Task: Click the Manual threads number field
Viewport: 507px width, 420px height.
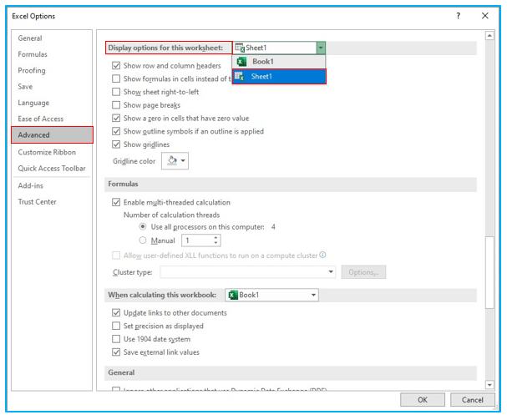Action: pyautogui.click(x=198, y=240)
